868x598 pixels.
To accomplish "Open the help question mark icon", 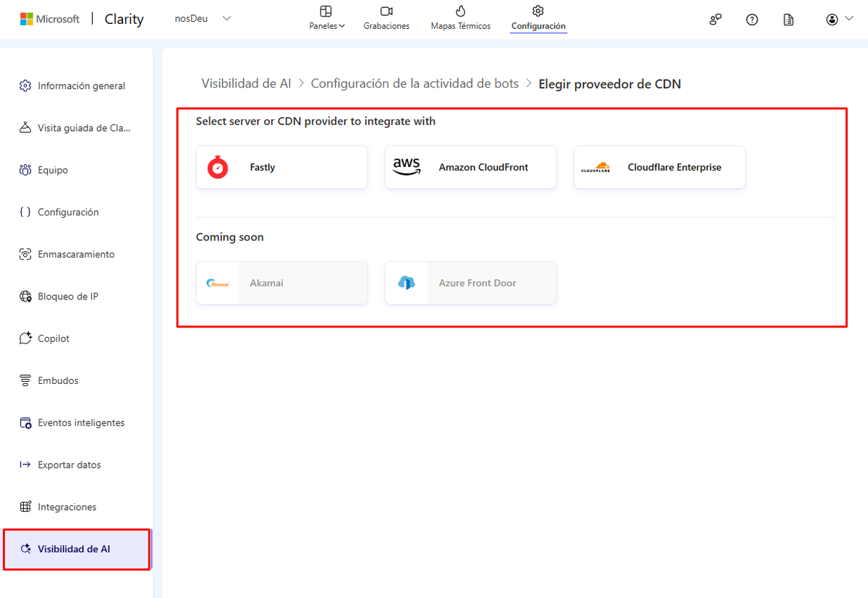I will [752, 20].
